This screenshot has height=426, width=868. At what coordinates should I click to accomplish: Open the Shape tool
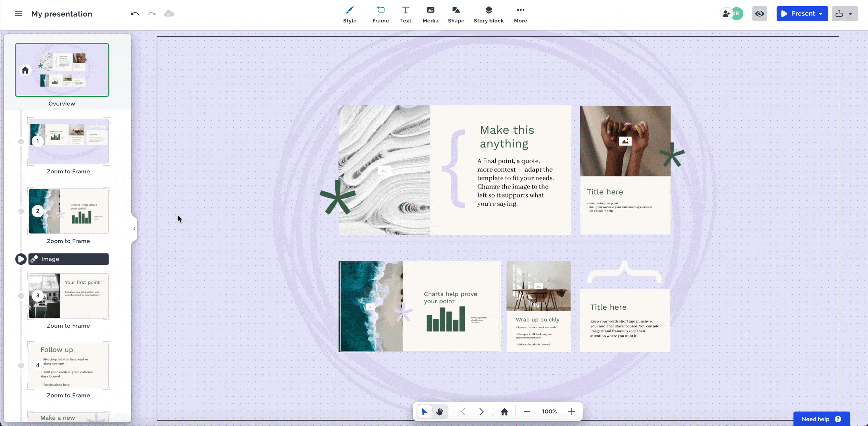click(x=456, y=14)
